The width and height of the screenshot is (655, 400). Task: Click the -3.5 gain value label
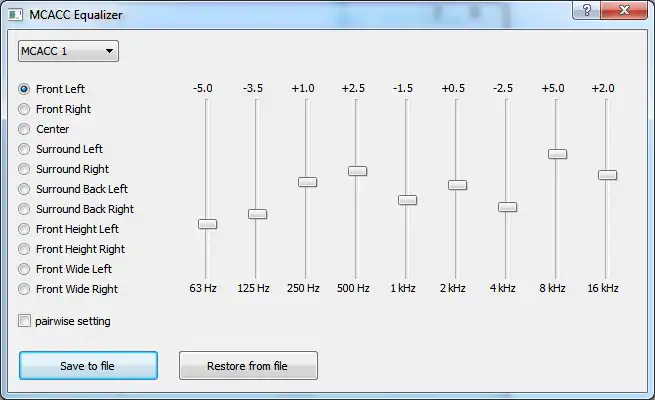[253, 89]
